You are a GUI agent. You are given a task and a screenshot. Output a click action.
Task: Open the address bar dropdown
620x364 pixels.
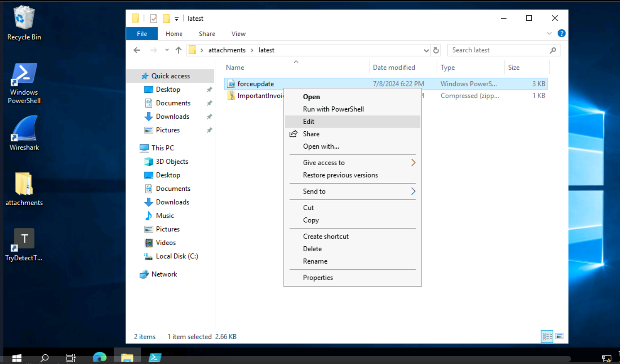tap(426, 50)
